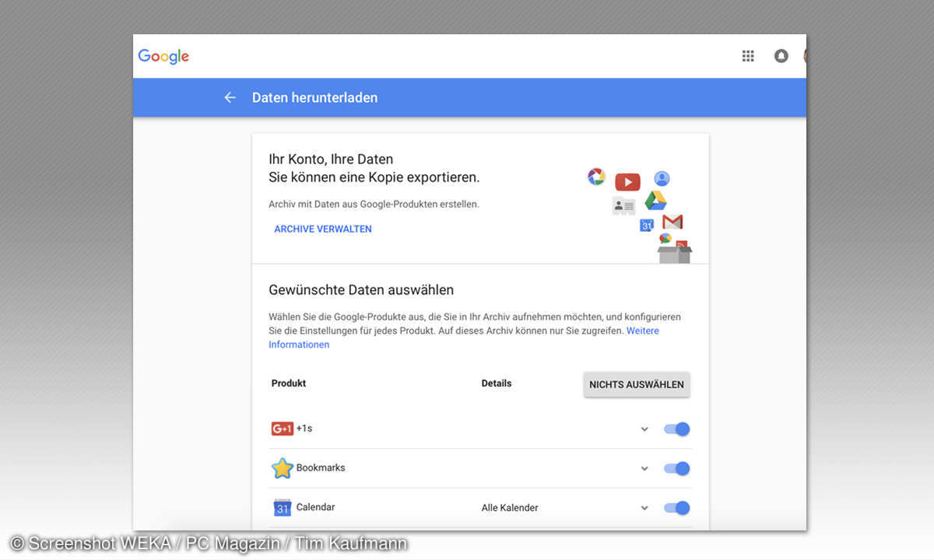Click the NICHTS AUSWÄHLEN button
This screenshot has height=560, width=934.
(637, 384)
